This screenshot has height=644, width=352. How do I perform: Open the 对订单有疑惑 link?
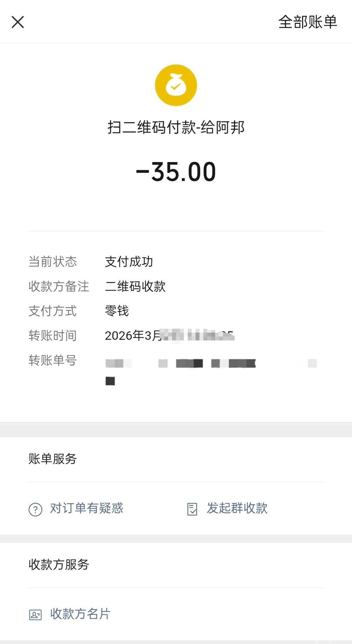87,508
